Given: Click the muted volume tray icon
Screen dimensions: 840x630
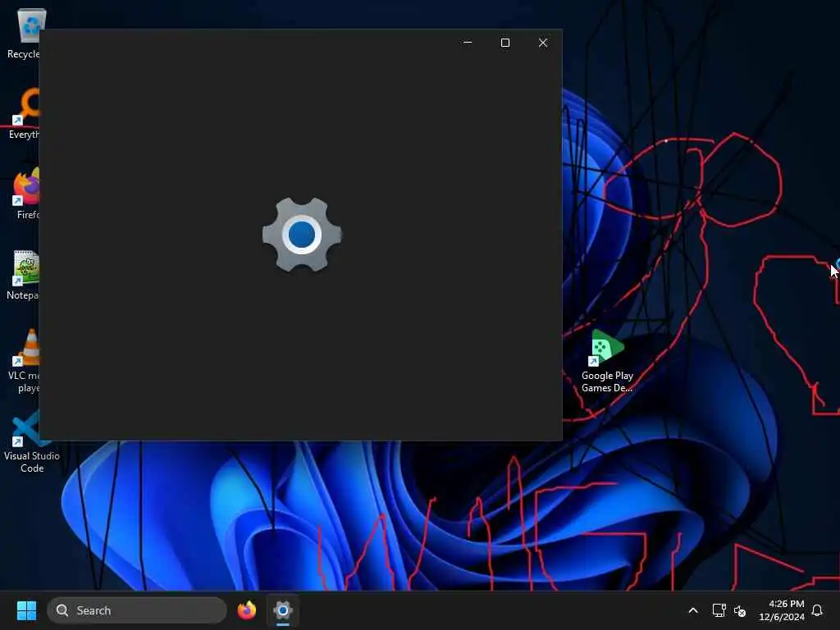Looking at the screenshot, I should (x=740, y=610).
